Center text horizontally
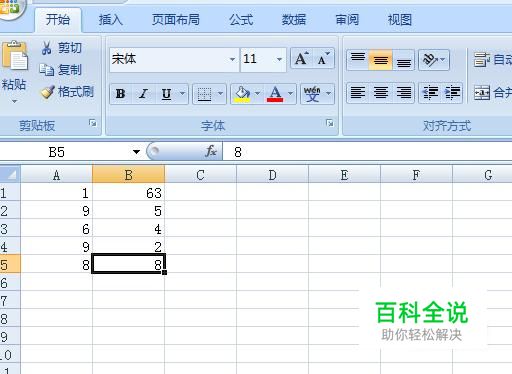Viewport: 512px width, 374px height. click(381, 93)
